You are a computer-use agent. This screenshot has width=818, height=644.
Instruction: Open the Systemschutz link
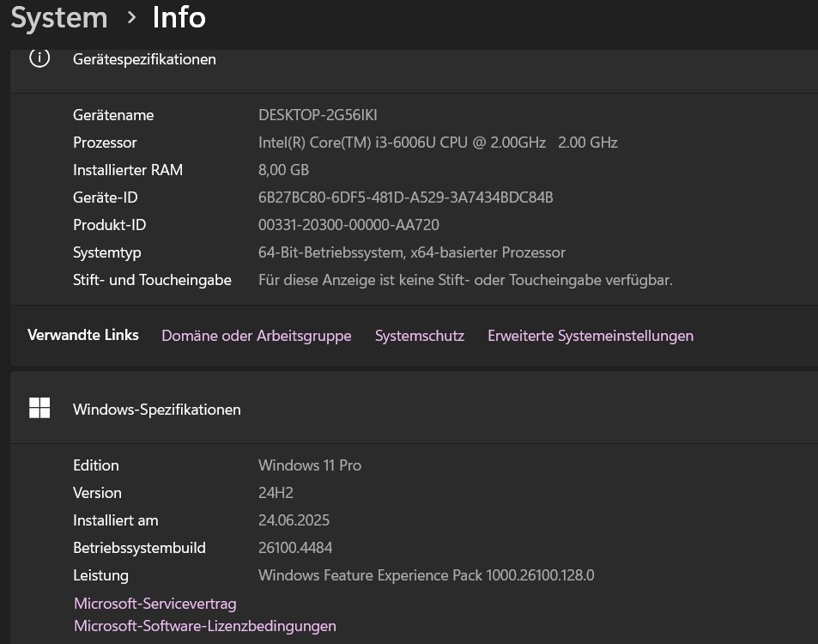pos(420,336)
